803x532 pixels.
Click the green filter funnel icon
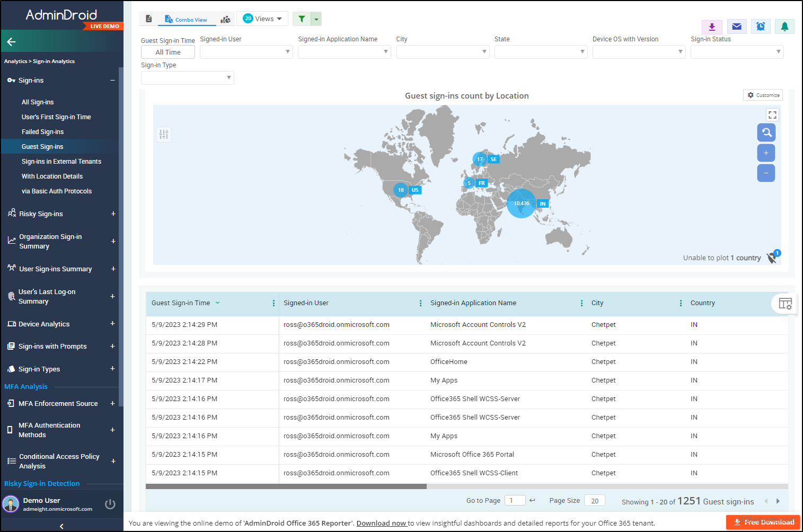tap(302, 19)
